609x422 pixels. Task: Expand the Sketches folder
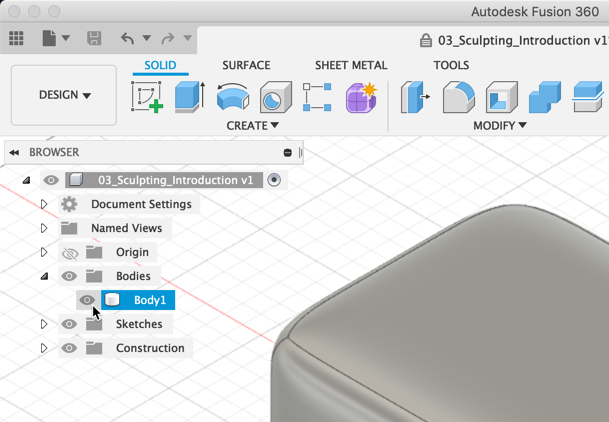[x=44, y=324]
